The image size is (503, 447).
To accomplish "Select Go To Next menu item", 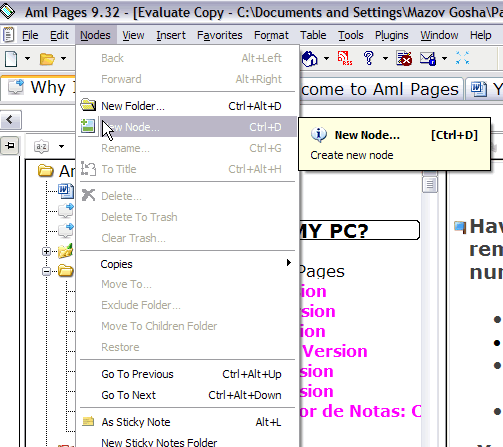I will click(x=188, y=395).
